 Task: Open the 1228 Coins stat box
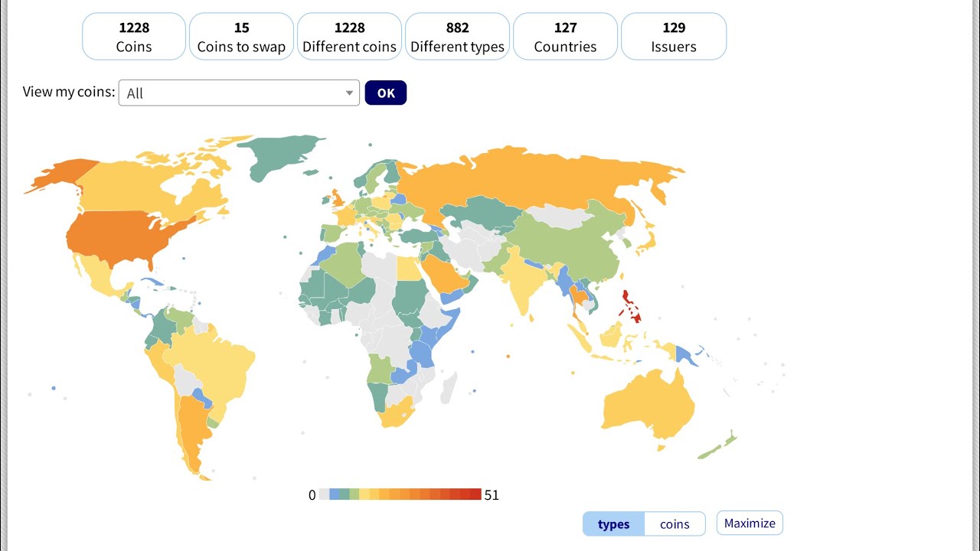click(134, 36)
